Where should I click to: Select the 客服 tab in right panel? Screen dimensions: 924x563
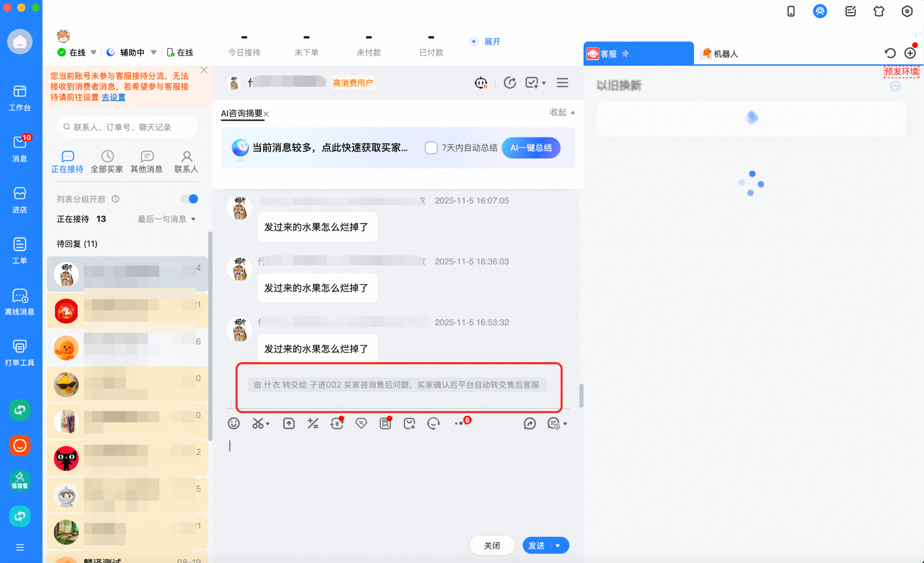pos(638,54)
